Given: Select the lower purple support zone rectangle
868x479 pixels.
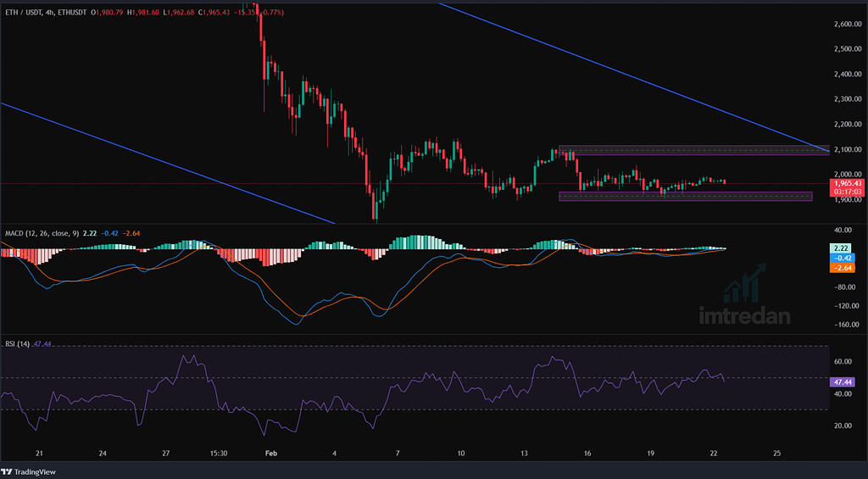Looking at the screenshot, I should (x=685, y=196).
